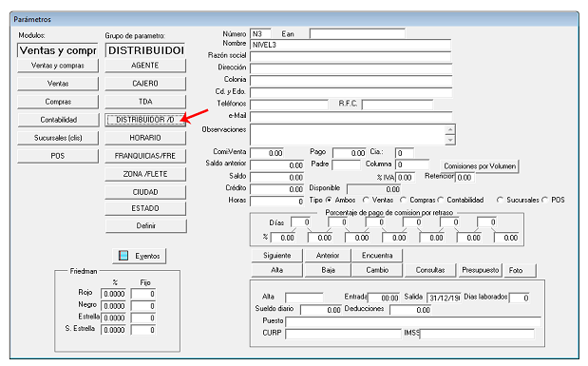Click the Puesto field
This screenshot has height=366, width=588.
(413, 321)
